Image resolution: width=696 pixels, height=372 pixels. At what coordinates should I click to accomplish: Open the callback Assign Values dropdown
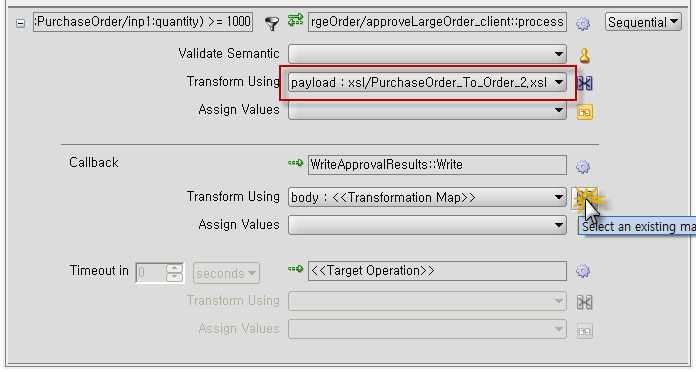pyautogui.click(x=427, y=225)
